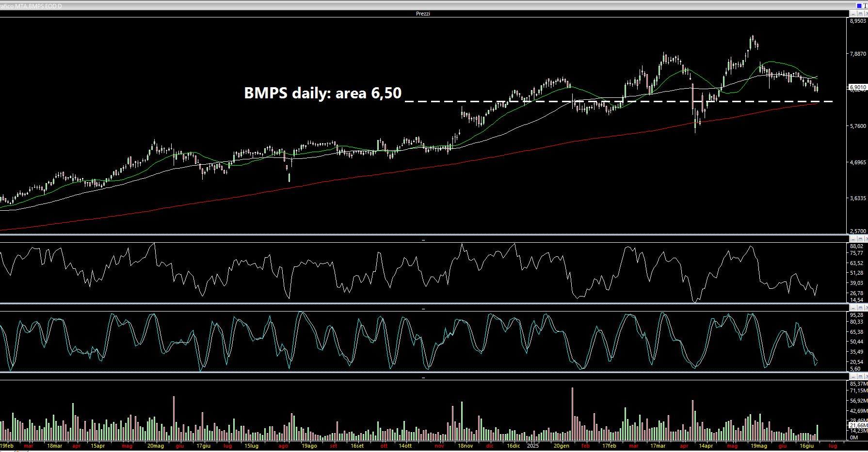Click the 17feb date label
This screenshot has width=868, height=452.
609,446
